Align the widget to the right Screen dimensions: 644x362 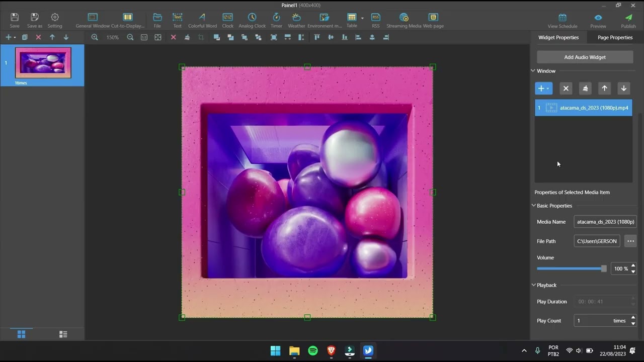pyautogui.click(x=386, y=37)
